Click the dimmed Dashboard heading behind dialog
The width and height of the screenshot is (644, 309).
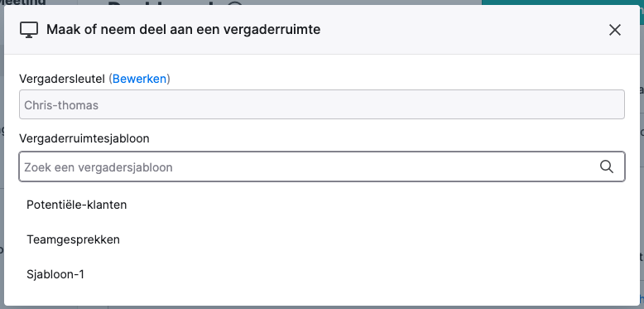coord(175,2)
